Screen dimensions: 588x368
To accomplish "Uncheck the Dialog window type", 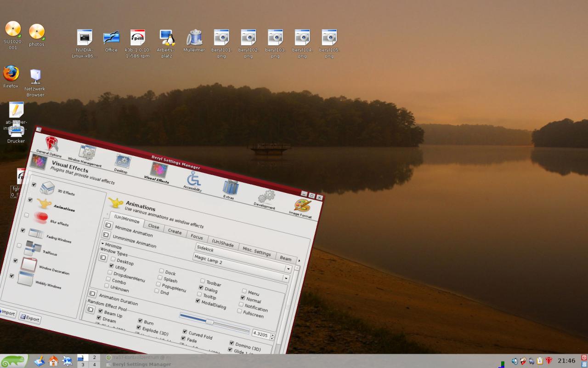I will [201, 287].
